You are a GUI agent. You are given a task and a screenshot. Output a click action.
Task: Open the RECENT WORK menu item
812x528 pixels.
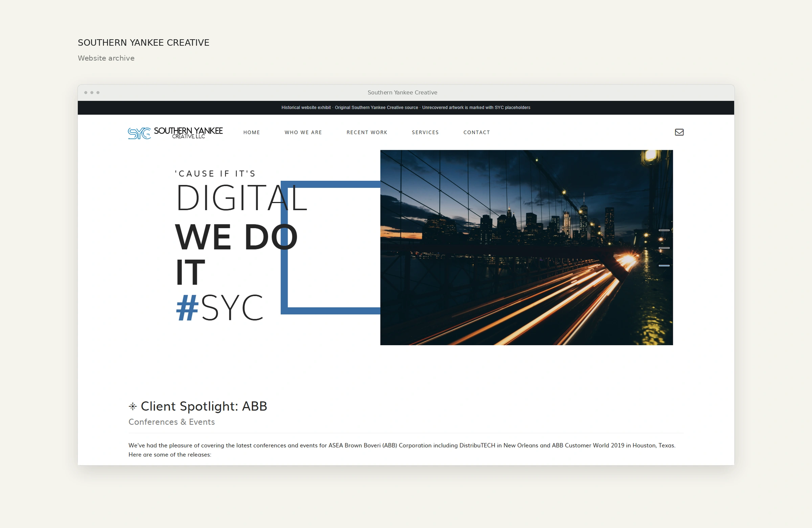point(367,132)
